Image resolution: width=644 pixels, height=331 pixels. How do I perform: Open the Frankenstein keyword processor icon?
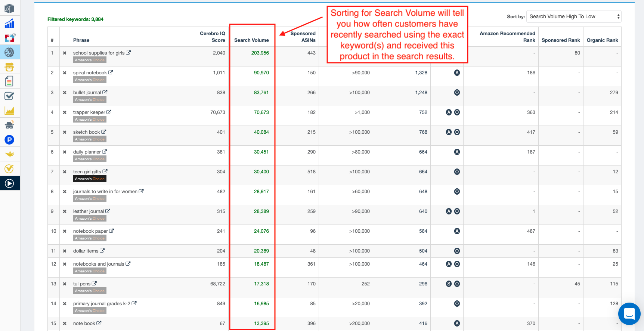9,67
